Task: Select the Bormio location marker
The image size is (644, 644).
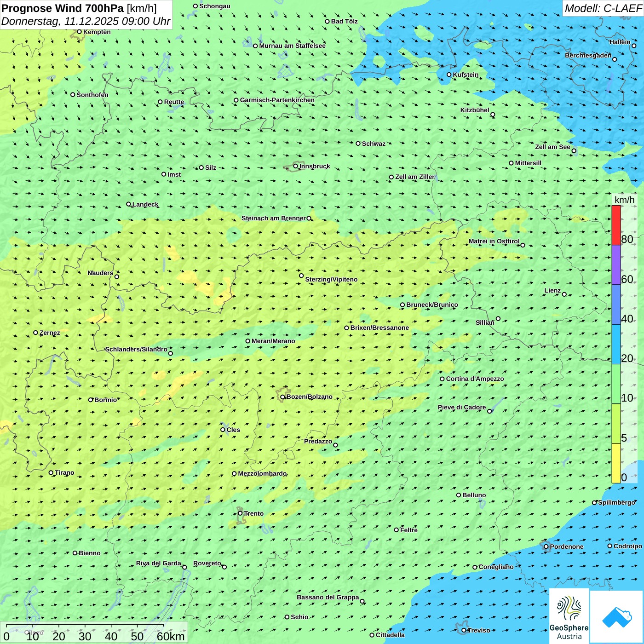Action: click(x=91, y=400)
